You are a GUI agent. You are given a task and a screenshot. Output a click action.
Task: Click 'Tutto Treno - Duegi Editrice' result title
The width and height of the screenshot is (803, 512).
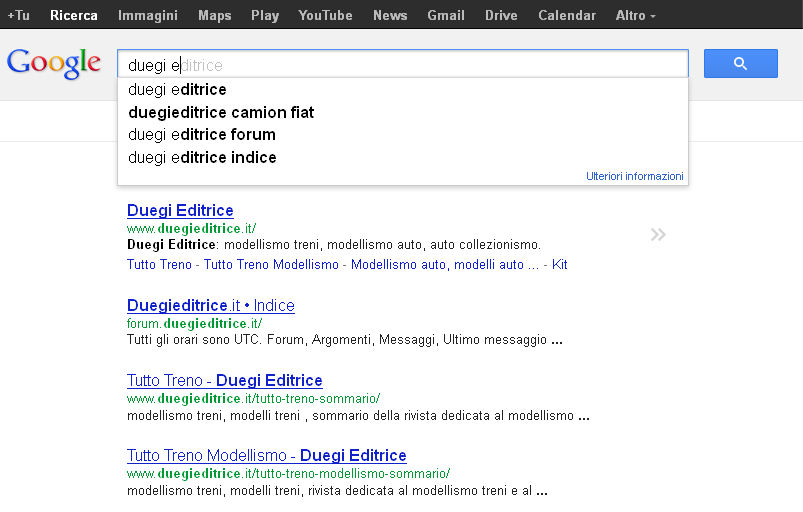click(x=224, y=381)
